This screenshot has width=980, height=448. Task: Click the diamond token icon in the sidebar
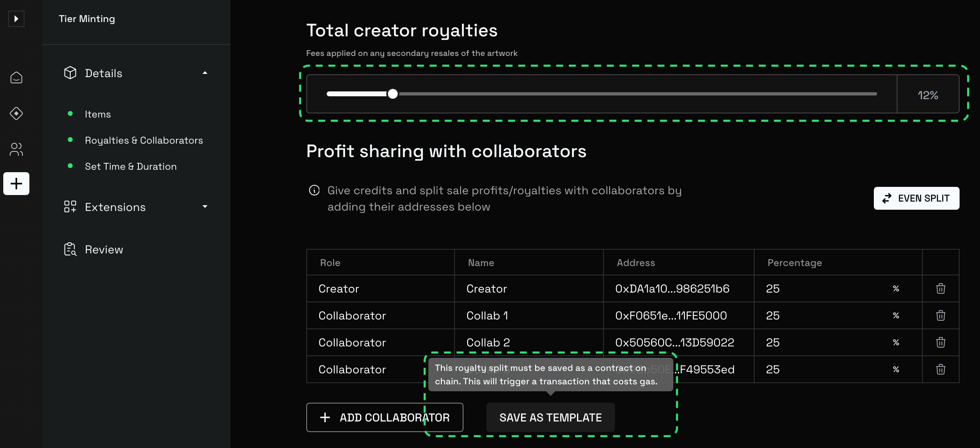[16, 113]
